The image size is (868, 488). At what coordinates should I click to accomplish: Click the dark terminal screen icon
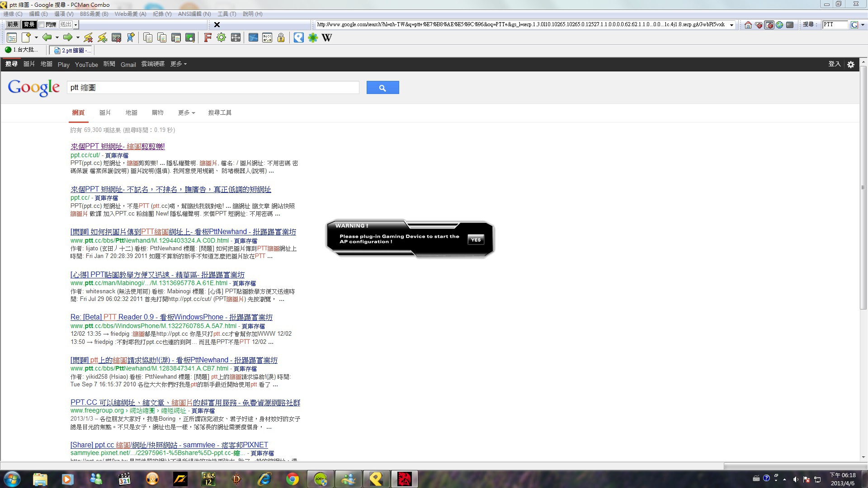point(790,25)
